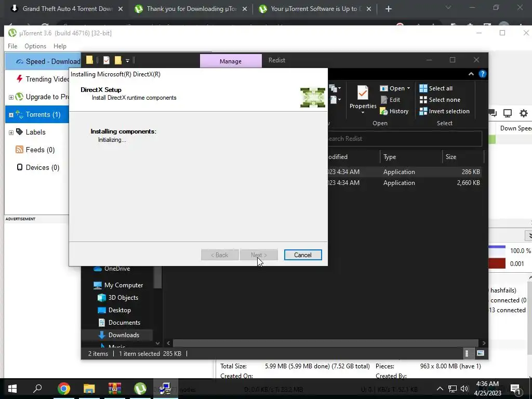Expand the Upgrade to Pro node
532x399 pixels.
pos(11,97)
